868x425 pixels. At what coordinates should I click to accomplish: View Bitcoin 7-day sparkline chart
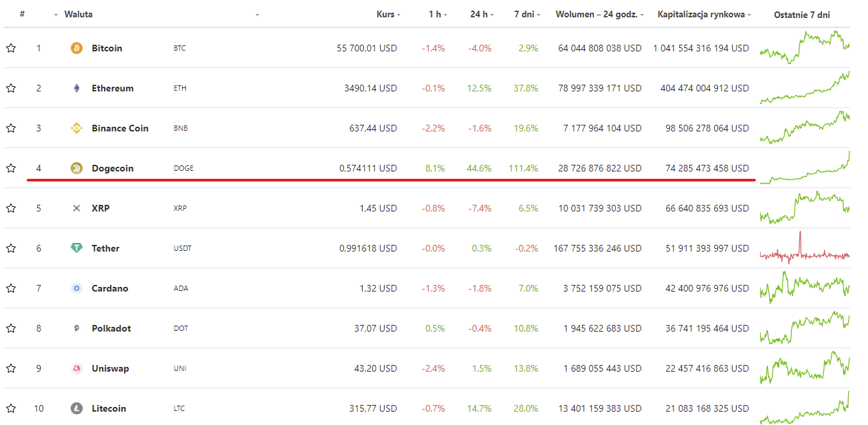[x=805, y=47]
